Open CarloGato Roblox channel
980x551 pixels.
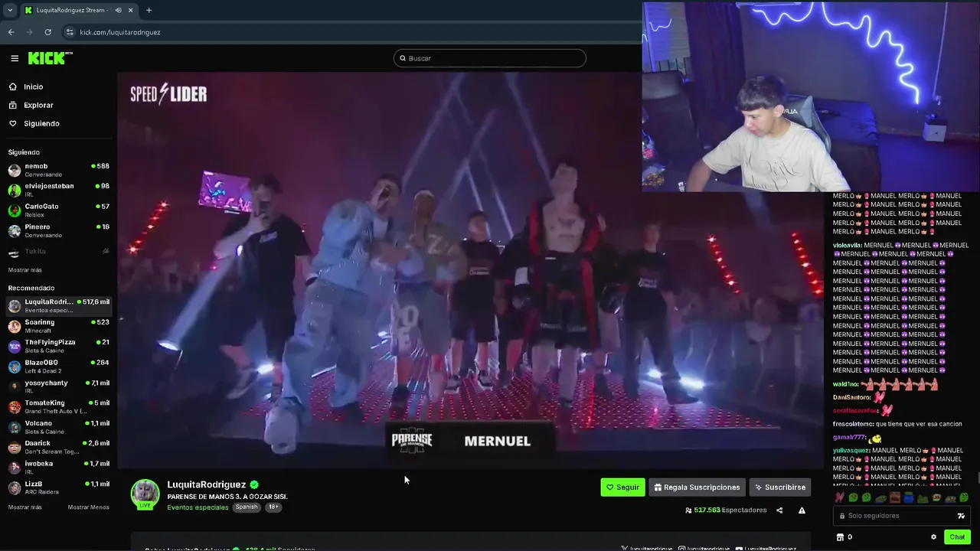click(x=58, y=210)
